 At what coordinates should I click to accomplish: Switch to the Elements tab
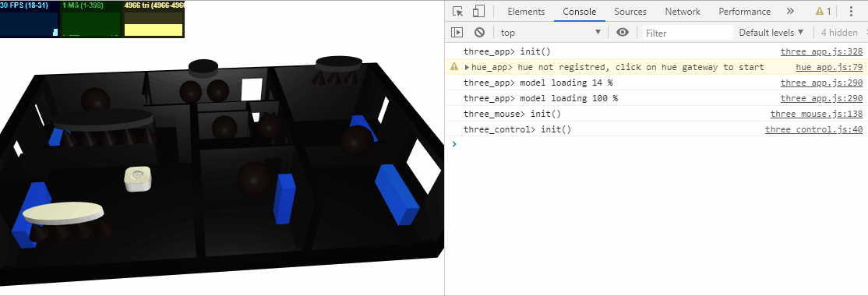tap(526, 12)
